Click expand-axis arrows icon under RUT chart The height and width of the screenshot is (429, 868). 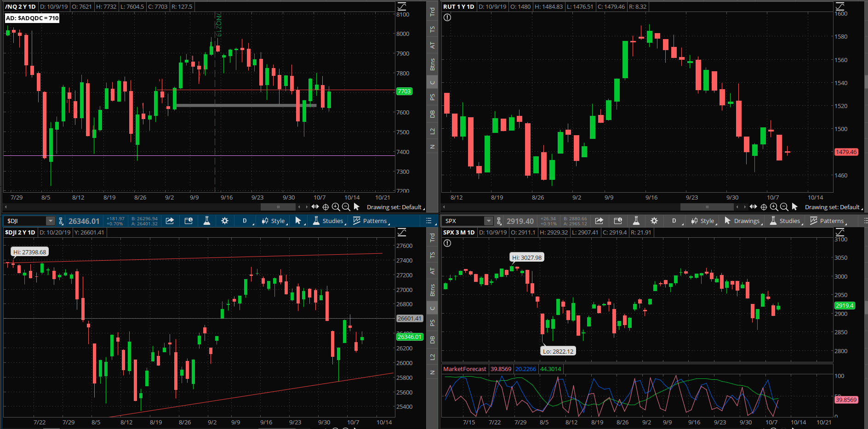click(x=753, y=207)
